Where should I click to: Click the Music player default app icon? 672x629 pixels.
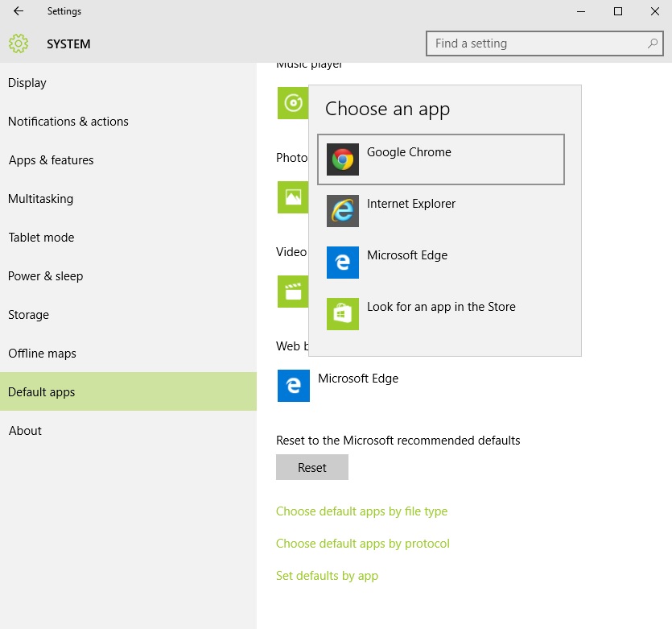[x=293, y=103]
